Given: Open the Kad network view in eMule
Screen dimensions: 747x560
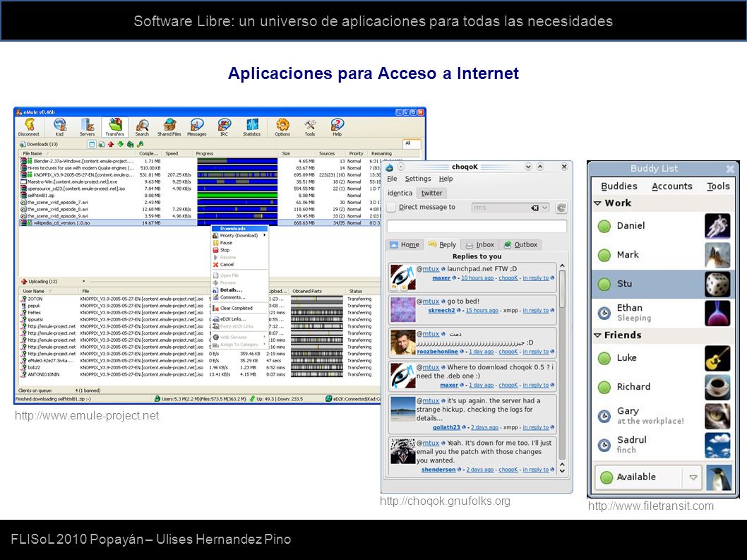Looking at the screenshot, I should [59, 127].
